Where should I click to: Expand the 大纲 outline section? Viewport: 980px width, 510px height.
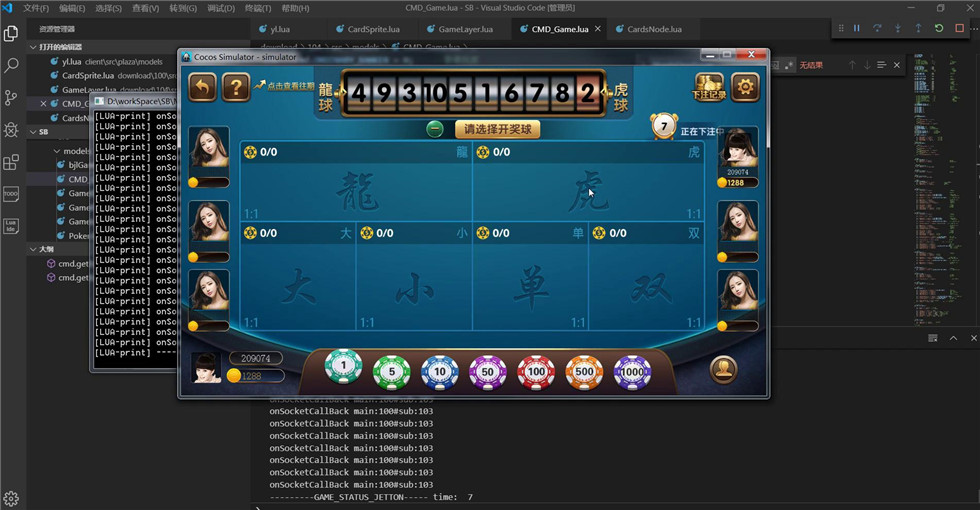[x=33, y=249]
